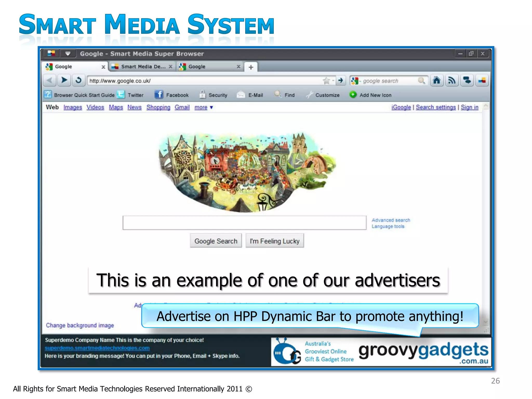Click the Google Search button
Viewport: 532px width, 399px height.
click(216, 241)
